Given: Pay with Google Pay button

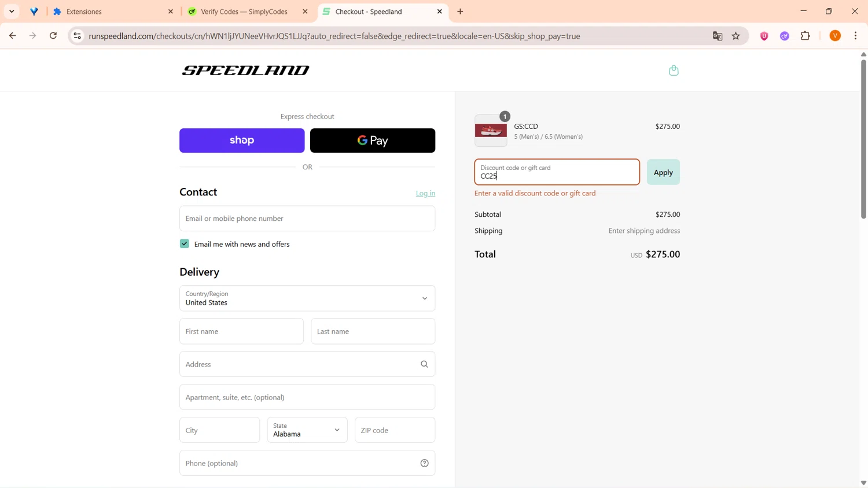Looking at the screenshot, I should (x=373, y=141).
